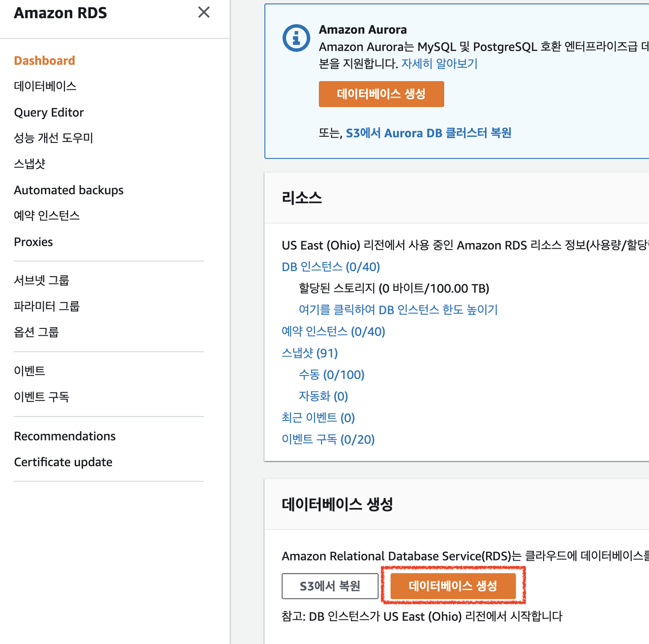649x644 pixels.
Task: Open 성능 개선 도우미 in the sidebar
Action: pos(53,138)
